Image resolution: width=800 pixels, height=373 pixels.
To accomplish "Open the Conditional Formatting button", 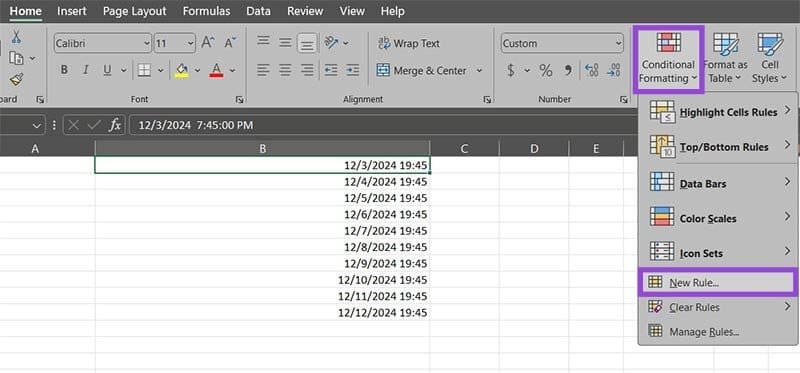I will point(668,60).
